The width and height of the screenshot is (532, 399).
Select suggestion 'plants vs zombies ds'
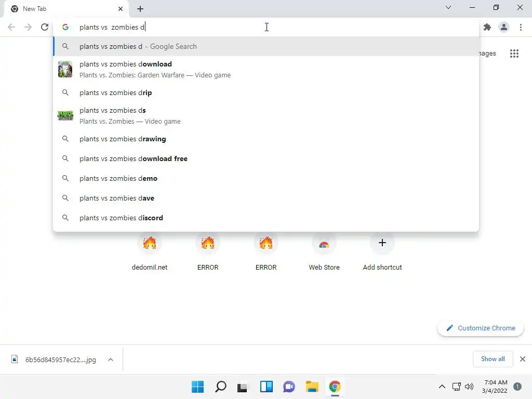click(266, 116)
